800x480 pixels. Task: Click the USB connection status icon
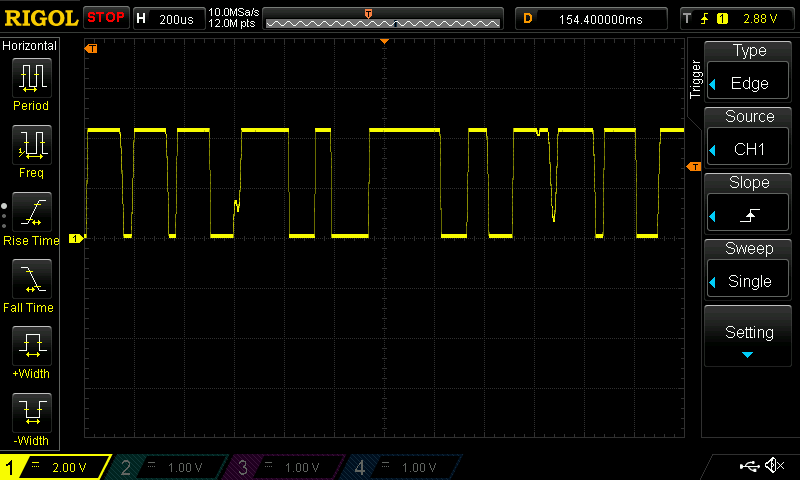(x=749, y=465)
